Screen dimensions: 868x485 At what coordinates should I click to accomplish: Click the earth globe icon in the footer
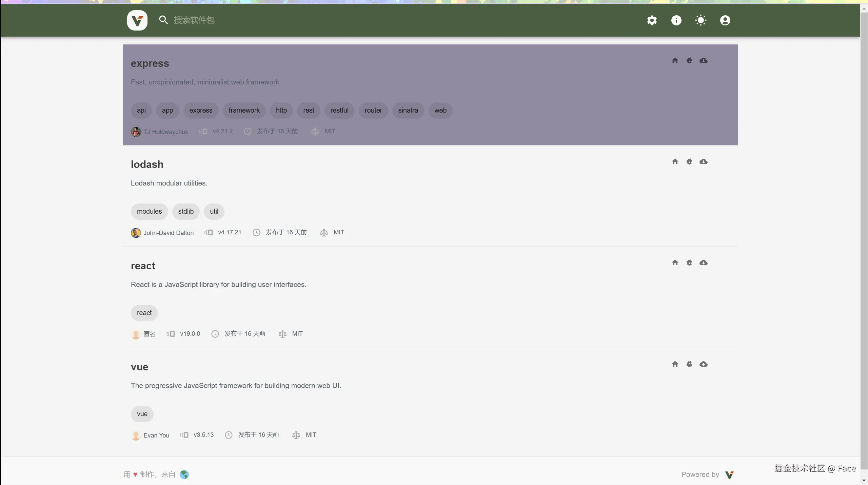pos(184,474)
